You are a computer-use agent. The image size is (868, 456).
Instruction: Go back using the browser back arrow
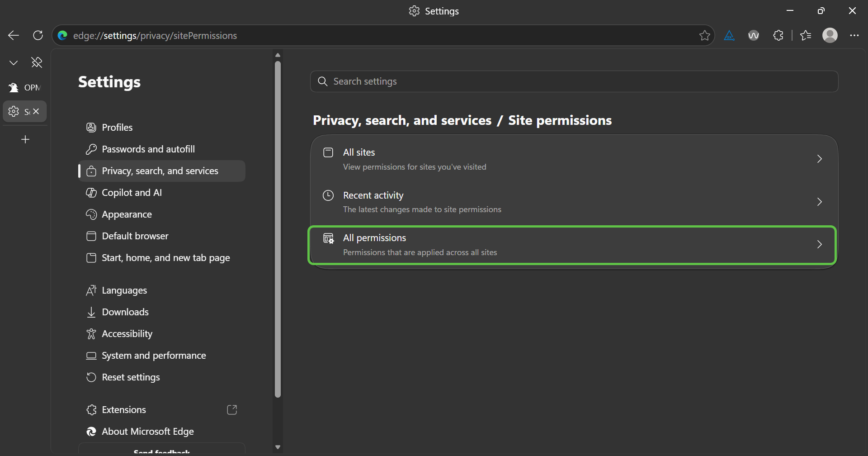[14, 35]
